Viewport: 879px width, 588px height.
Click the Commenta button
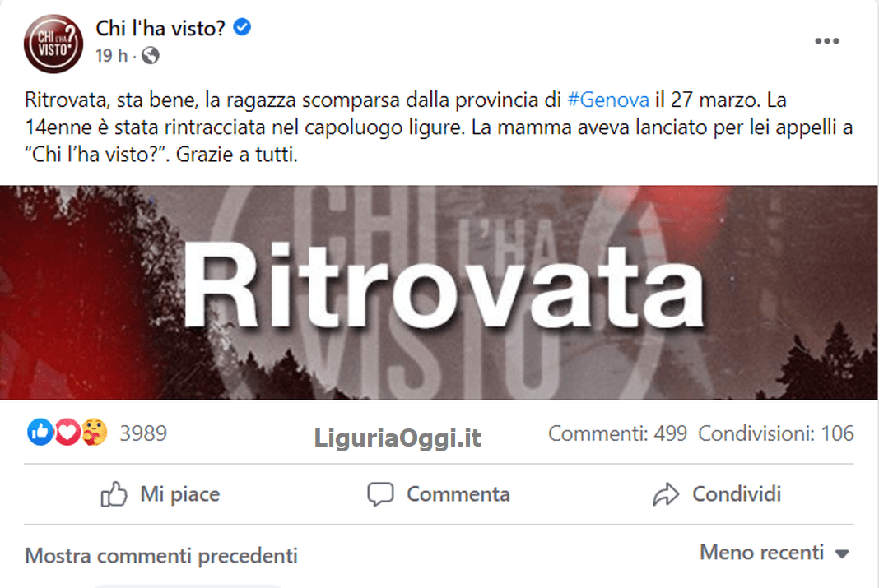pos(439,494)
